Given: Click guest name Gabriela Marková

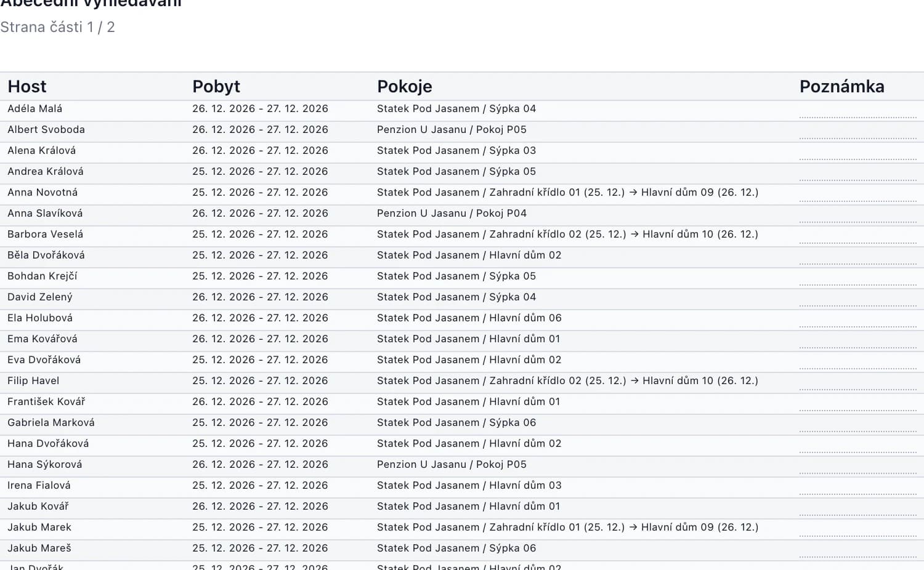Looking at the screenshot, I should pos(51,423).
